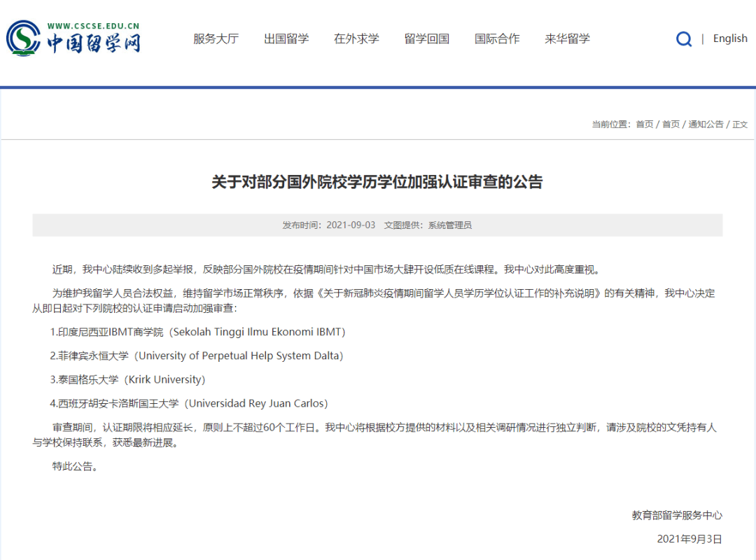Open the 留学回国 menu
756x560 pixels.
[427, 38]
